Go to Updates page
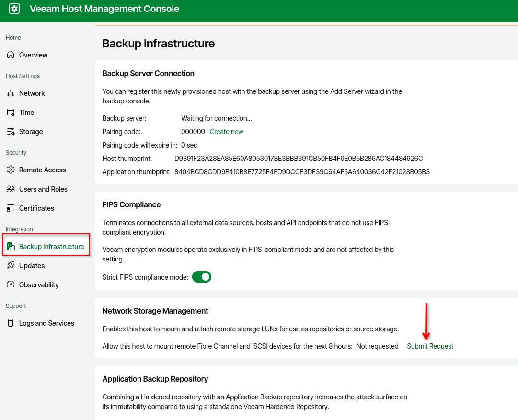Viewport: 518px width, 420px height. pyautogui.click(x=32, y=265)
